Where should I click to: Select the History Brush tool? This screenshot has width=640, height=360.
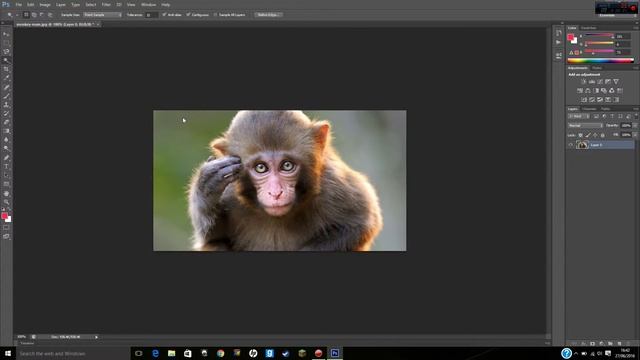(x=6, y=114)
